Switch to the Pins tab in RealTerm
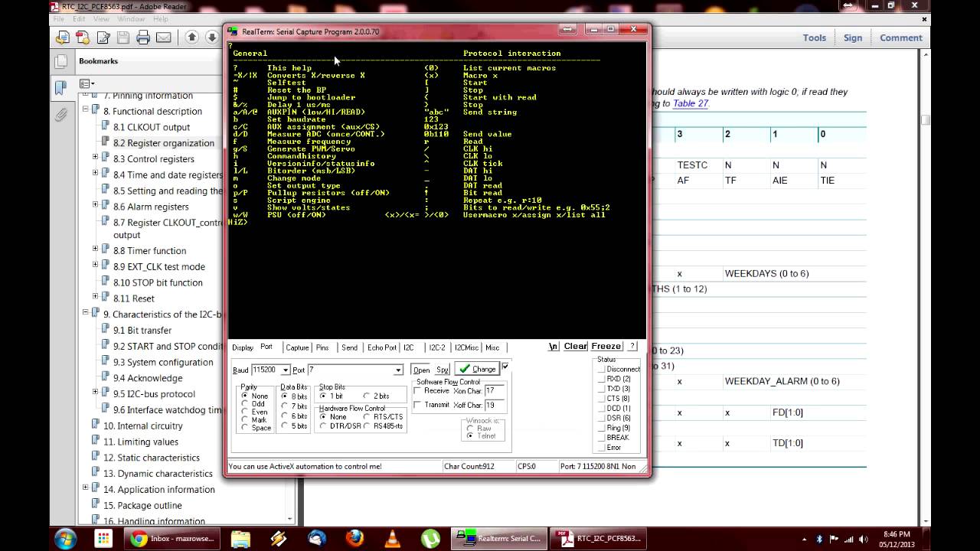Image resolution: width=980 pixels, height=551 pixels. point(322,347)
